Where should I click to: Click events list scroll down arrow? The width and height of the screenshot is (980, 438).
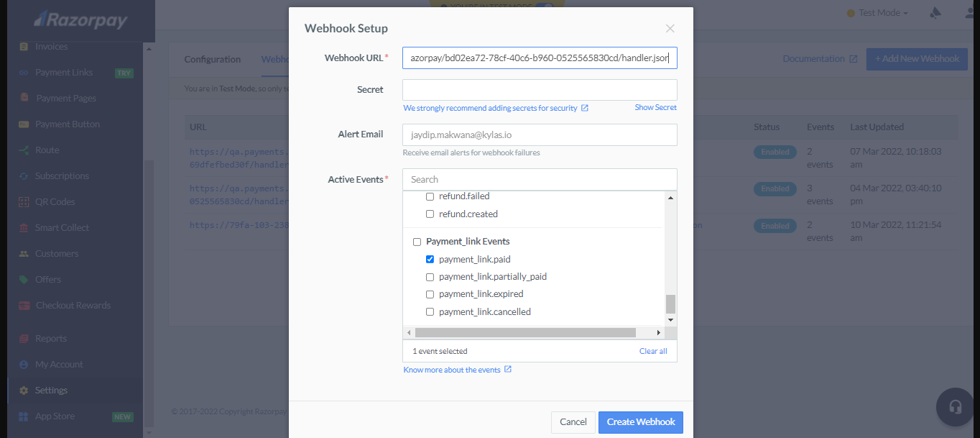click(670, 320)
